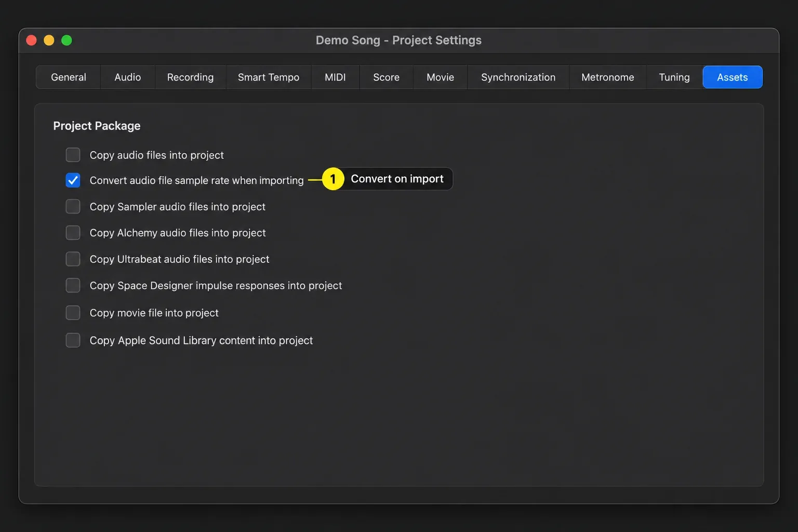Switch to the Metronome tab

click(x=607, y=77)
